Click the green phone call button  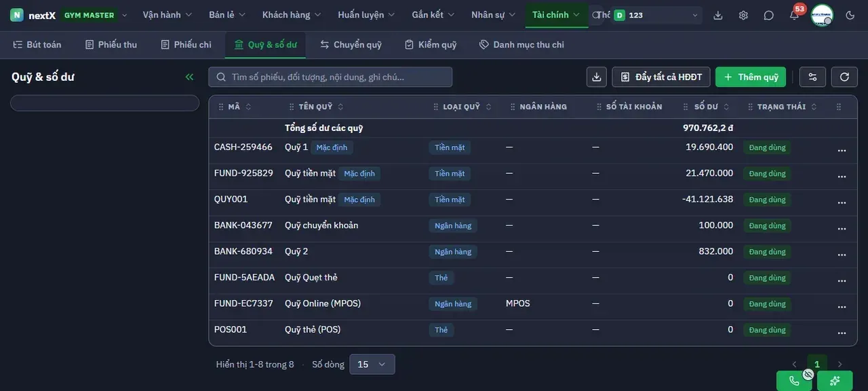pos(794,381)
